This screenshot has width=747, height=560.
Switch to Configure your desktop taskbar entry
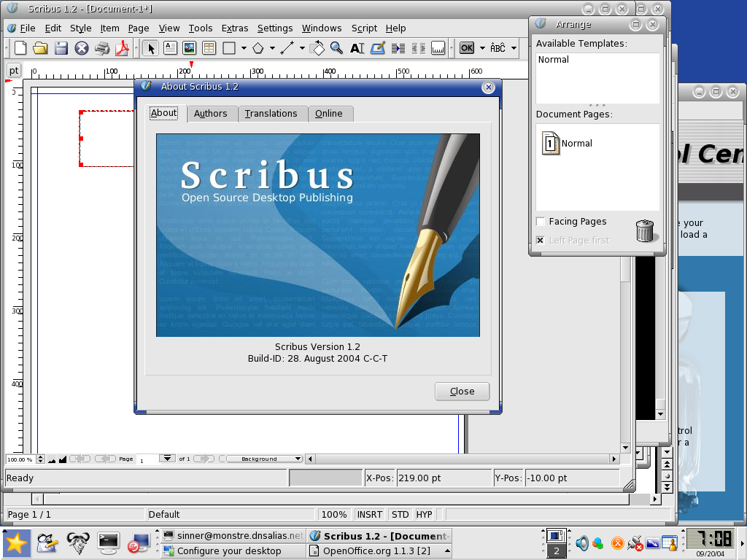(228, 551)
